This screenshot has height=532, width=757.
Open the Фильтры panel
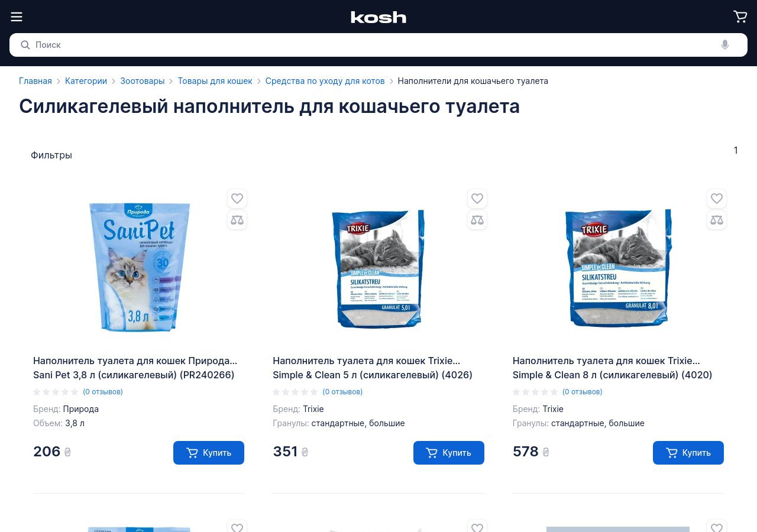[51, 155]
